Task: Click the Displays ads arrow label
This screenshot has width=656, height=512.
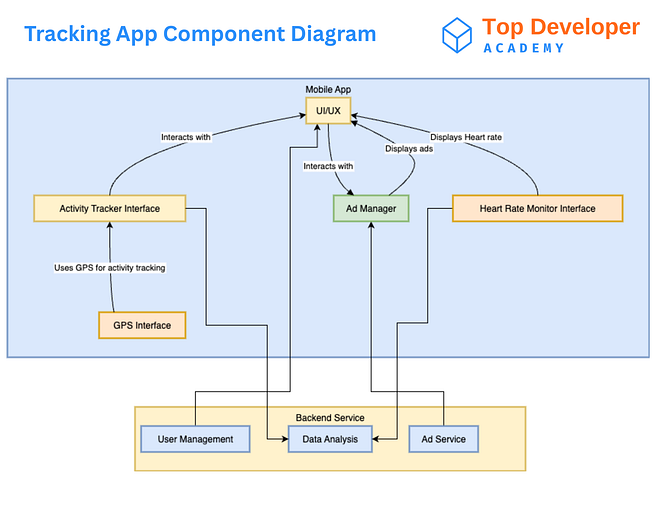Action: click(x=409, y=149)
